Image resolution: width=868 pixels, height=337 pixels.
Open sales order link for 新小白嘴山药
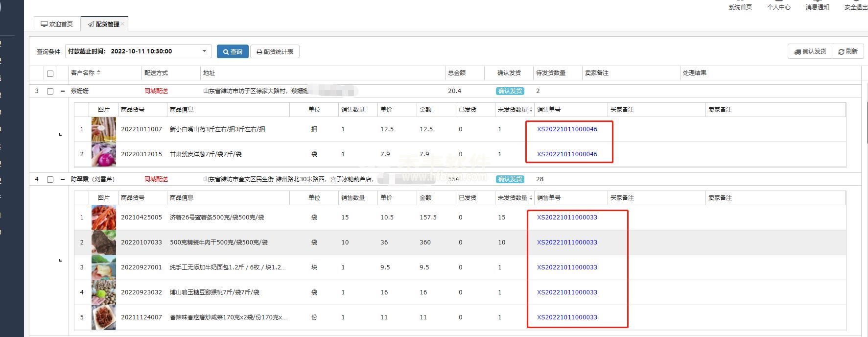click(567, 129)
